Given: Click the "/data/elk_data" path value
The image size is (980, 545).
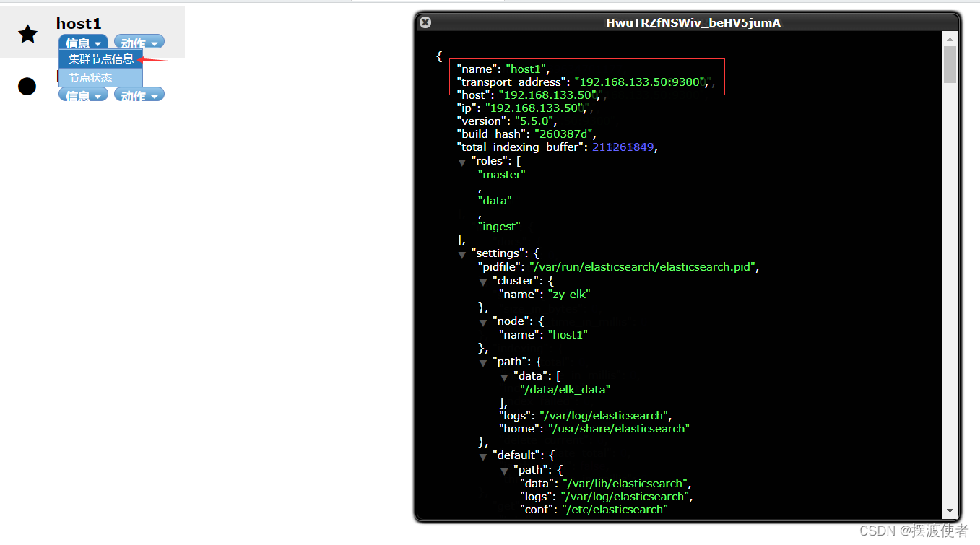Looking at the screenshot, I should pyautogui.click(x=565, y=389).
